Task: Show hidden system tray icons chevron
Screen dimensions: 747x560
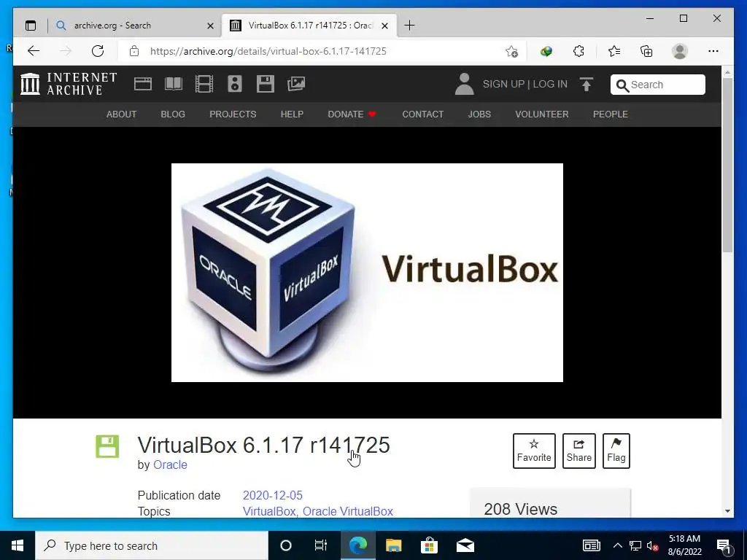Action: click(x=617, y=545)
